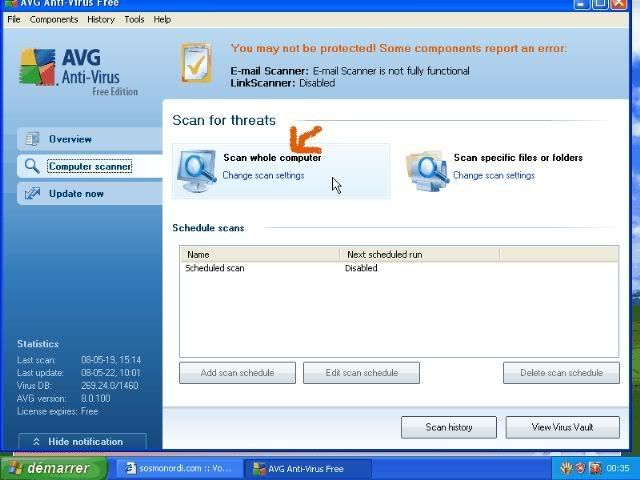Screen dimensions: 640x480
Task: Click the Name column header
Action: point(260,255)
